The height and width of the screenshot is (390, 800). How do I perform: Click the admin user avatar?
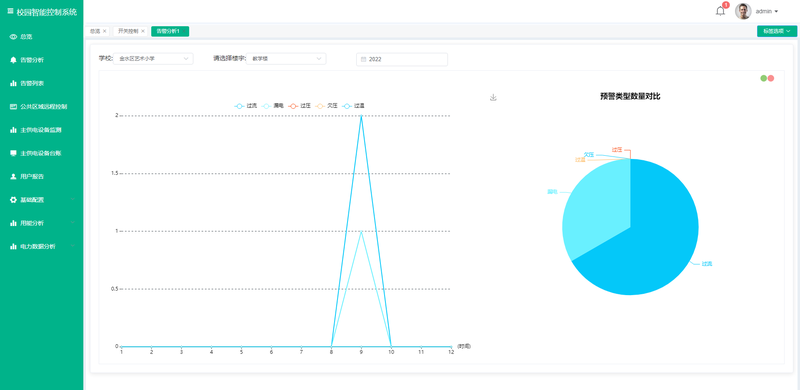coord(743,11)
